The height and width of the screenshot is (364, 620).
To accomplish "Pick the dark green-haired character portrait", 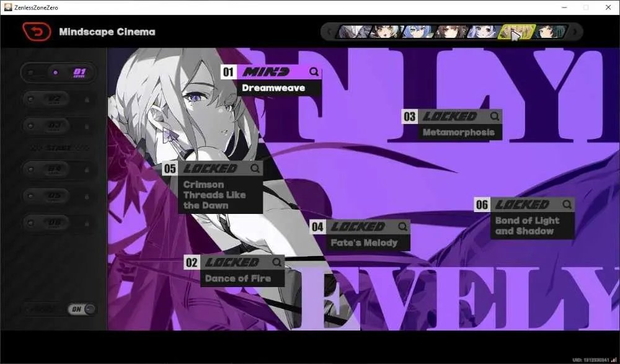I will tap(550, 32).
